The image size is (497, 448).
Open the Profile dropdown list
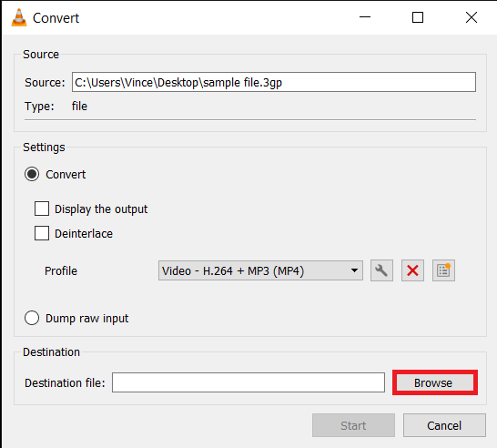[x=260, y=270]
